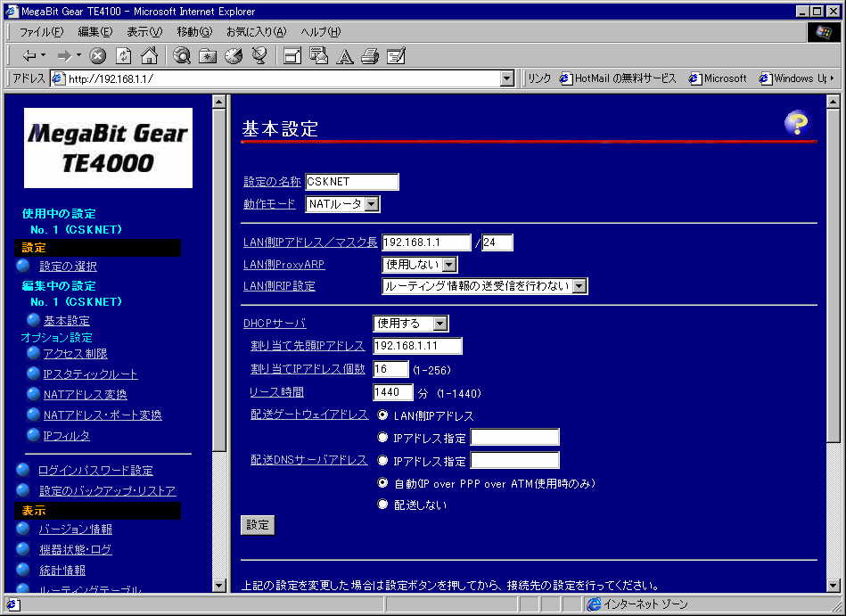This screenshot has height=616, width=846.
Task: Click the page icon beside the address URL
Action: pyautogui.click(x=58, y=78)
